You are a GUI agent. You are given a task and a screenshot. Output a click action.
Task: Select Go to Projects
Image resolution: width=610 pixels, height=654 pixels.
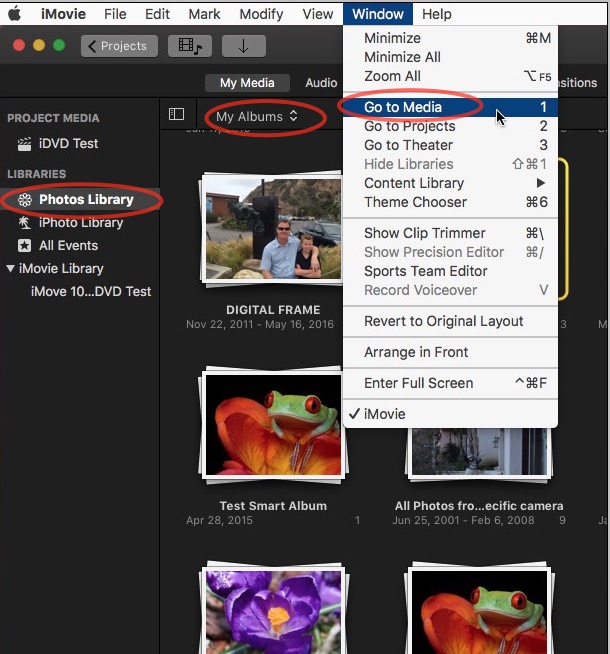click(x=450, y=126)
